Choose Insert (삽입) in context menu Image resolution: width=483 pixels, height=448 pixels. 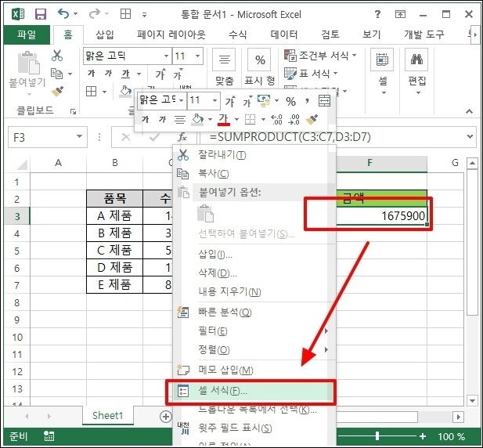click(x=254, y=255)
